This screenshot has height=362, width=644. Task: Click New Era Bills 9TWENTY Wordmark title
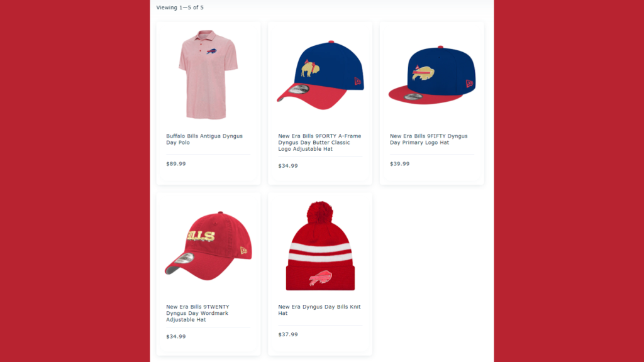click(197, 313)
